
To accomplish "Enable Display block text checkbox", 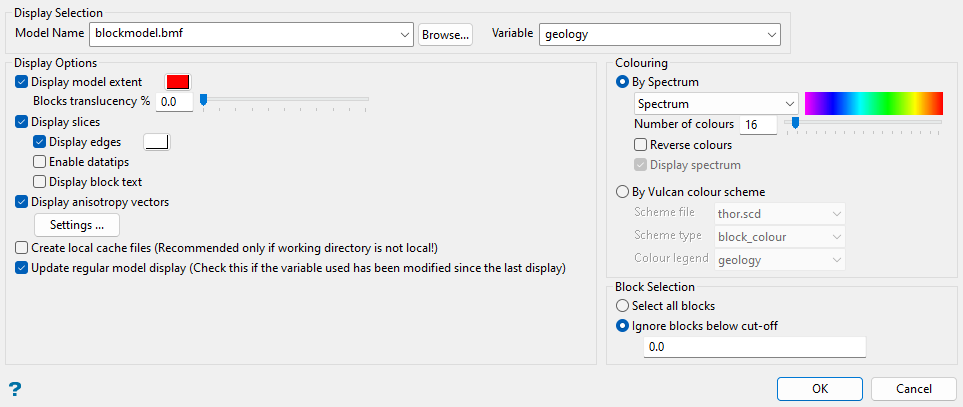I will [40, 182].
